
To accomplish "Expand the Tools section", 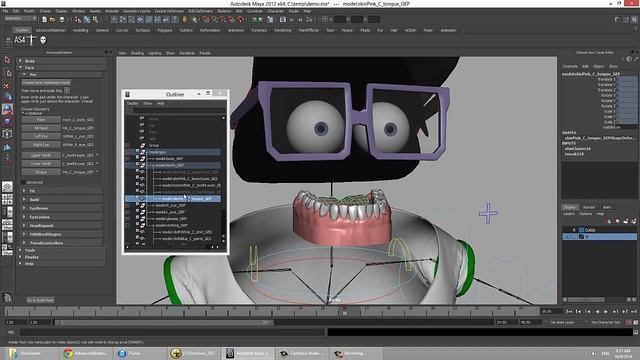I will [x=20, y=250].
